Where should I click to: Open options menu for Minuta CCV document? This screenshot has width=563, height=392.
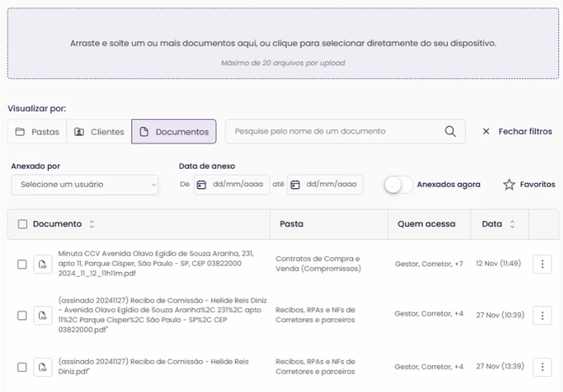[543, 264]
